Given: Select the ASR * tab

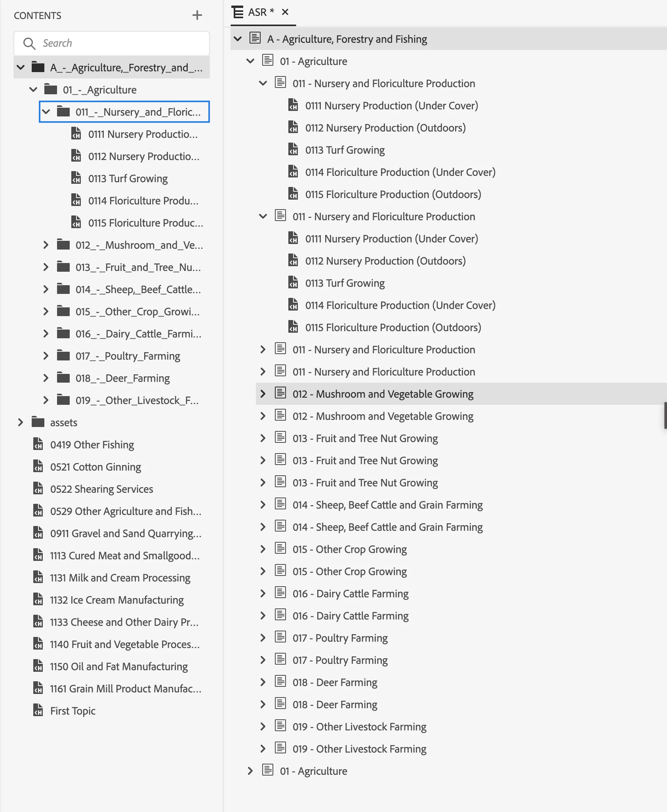Looking at the screenshot, I should click(x=261, y=12).
